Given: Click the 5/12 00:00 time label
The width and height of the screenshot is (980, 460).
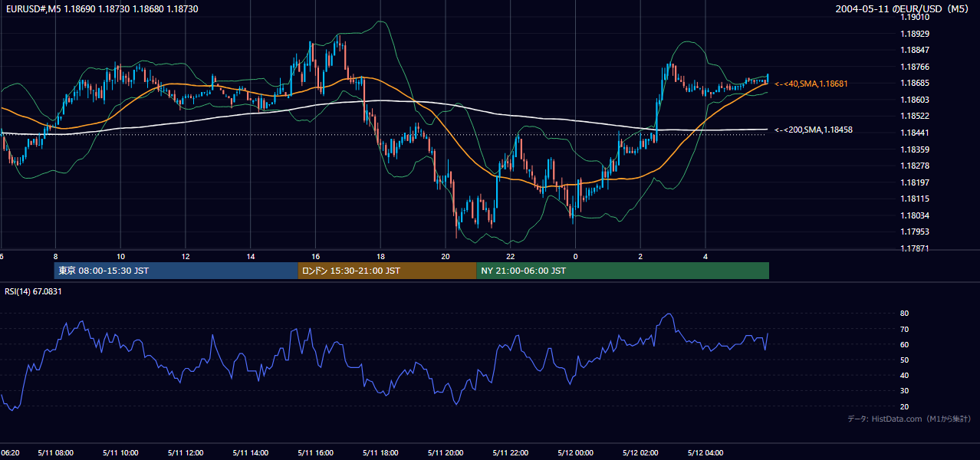Looking at the screenshot, I should click(576, 453).
